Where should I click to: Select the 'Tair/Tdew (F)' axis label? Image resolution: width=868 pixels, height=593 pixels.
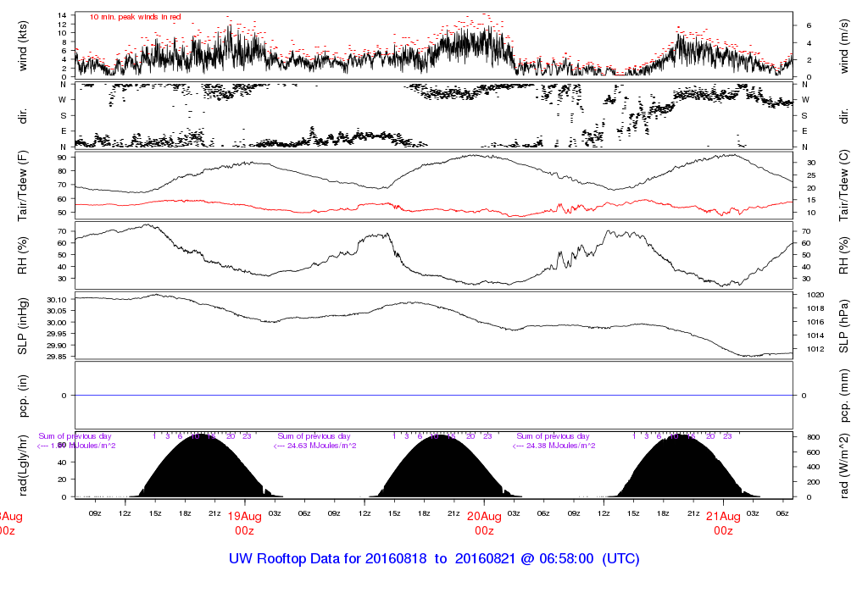coord(24,186)
